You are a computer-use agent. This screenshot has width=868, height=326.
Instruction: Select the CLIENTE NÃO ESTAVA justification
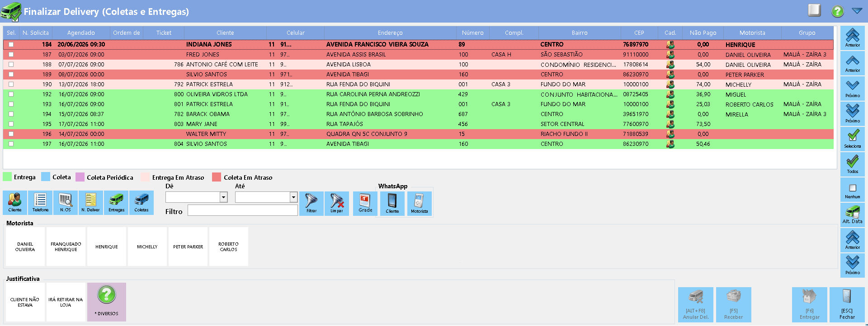[x=25, y=302]
